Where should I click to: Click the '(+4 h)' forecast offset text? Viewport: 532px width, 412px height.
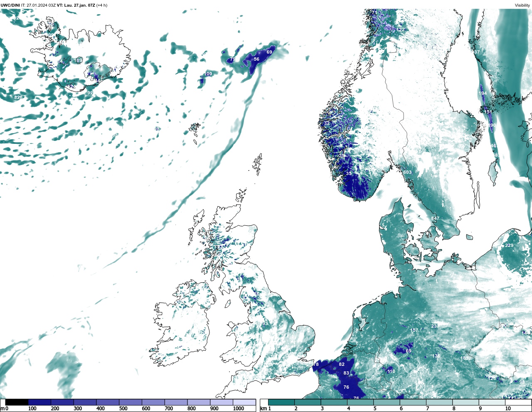click(102, 5)
